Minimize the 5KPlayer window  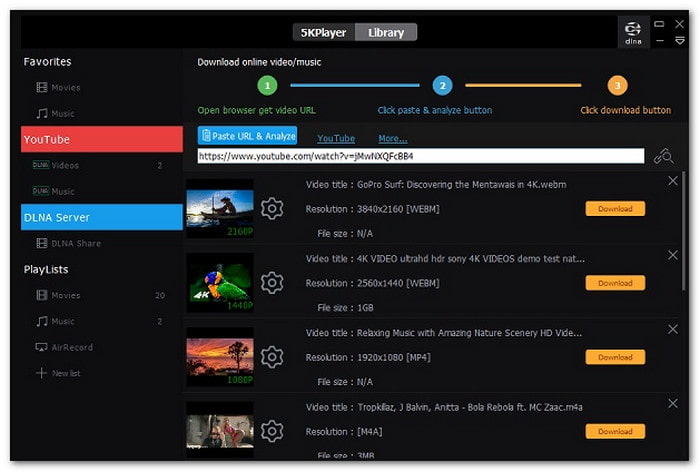[x=659, y=41]
